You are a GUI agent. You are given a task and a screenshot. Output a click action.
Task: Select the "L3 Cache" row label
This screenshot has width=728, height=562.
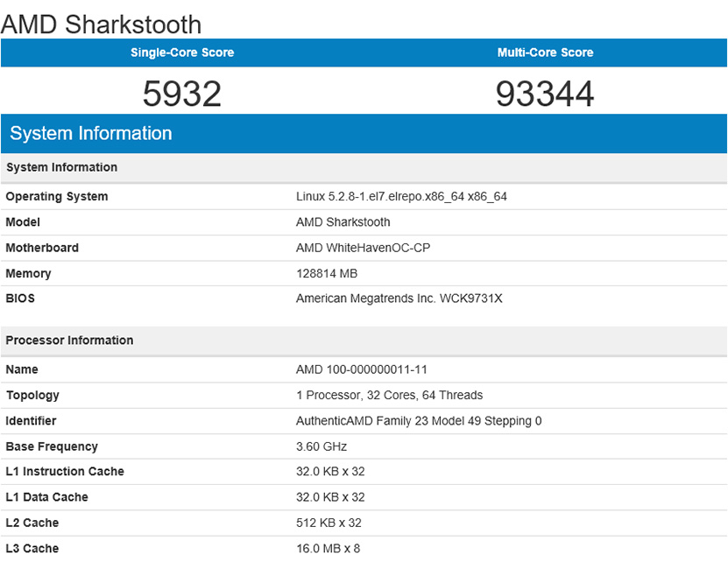click(32, 548)
